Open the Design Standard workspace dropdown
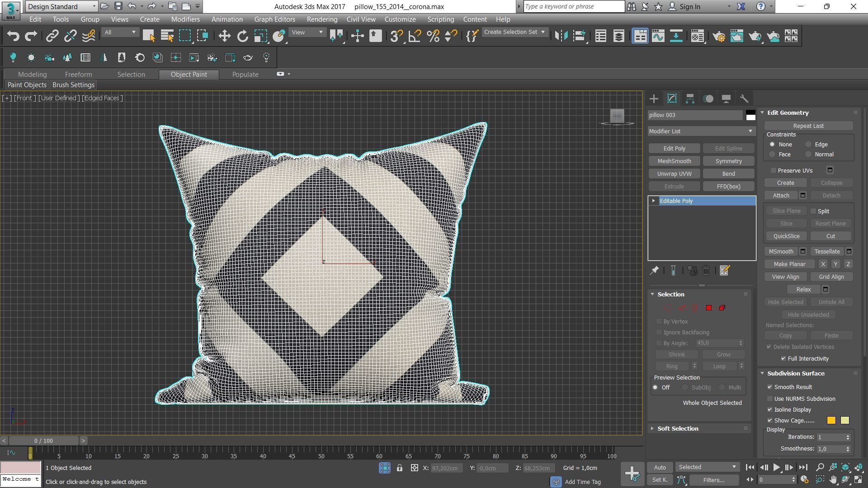The image size is (868, 488). pos(61,6)
